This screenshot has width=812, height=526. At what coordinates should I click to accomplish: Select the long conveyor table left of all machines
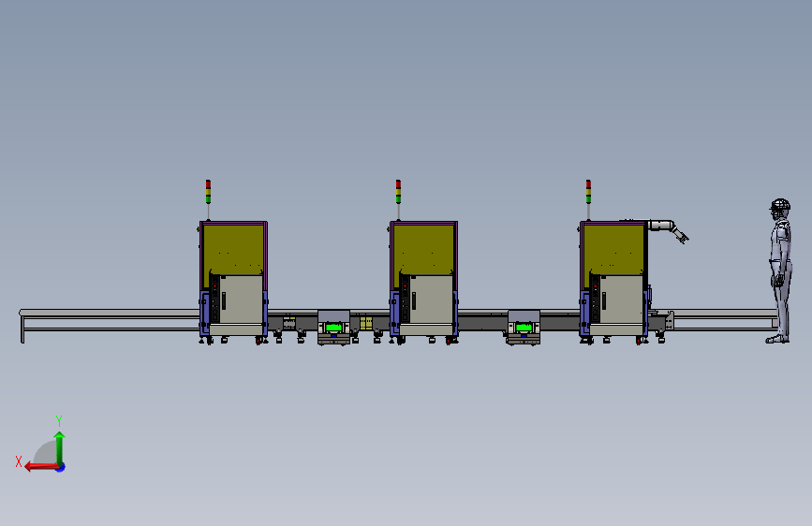click(110, 325)
